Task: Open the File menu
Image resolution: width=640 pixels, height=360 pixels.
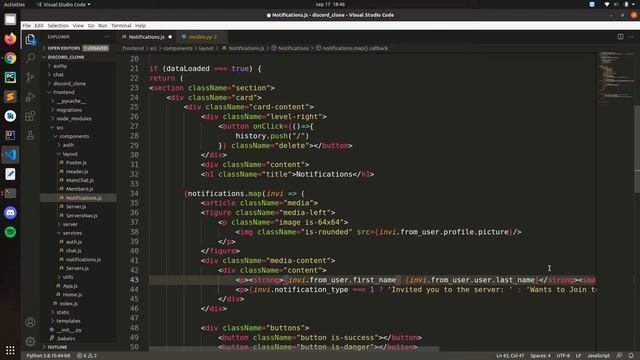Action: pos(27,26)
